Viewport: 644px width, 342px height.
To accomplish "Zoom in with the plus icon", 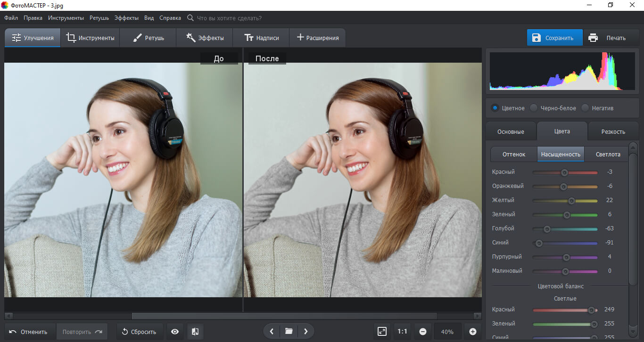I will [x=473, y=332].
